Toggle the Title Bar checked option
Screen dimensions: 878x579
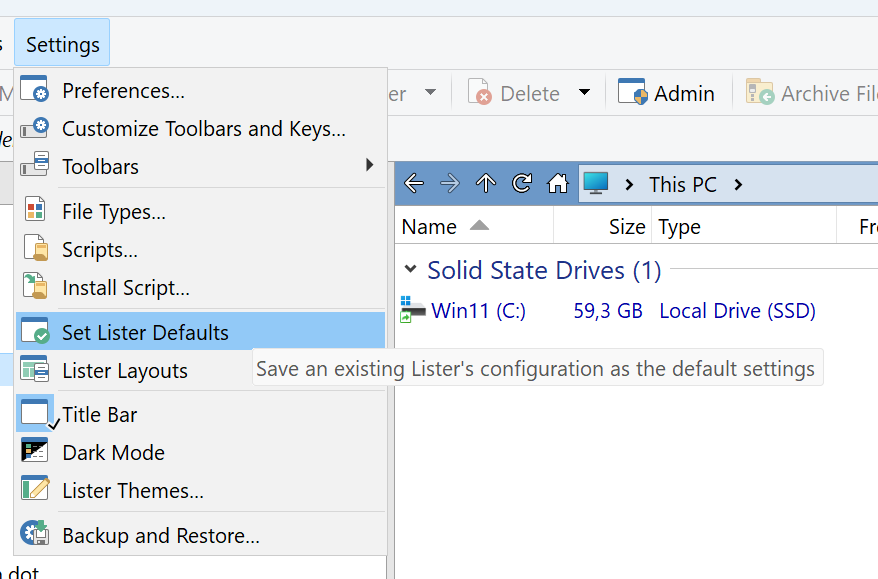[99, 414]
